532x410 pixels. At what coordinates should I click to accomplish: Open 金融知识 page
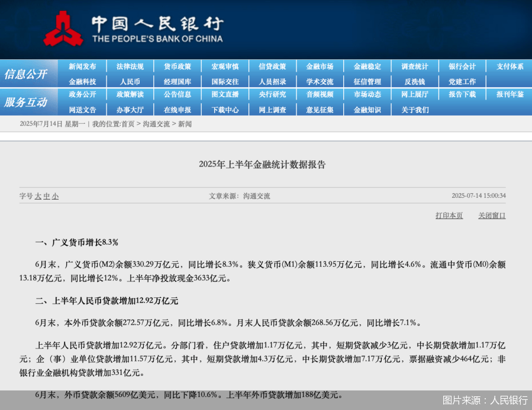(367, 110)
